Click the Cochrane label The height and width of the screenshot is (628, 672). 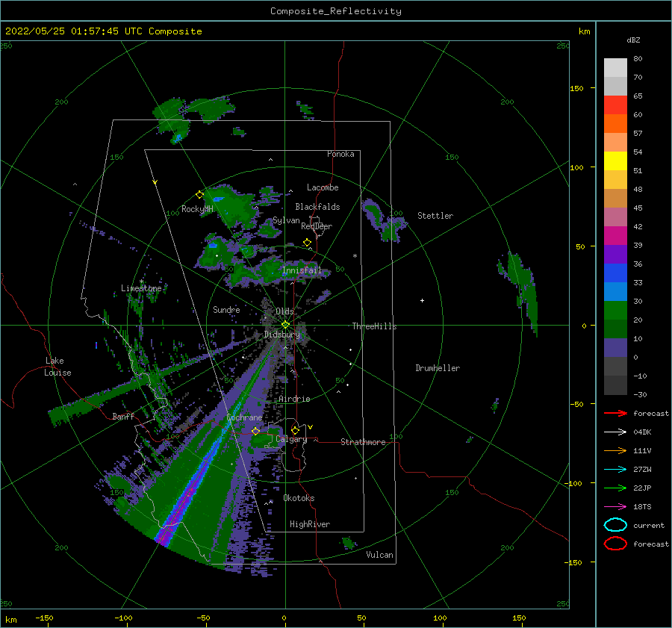244,417
